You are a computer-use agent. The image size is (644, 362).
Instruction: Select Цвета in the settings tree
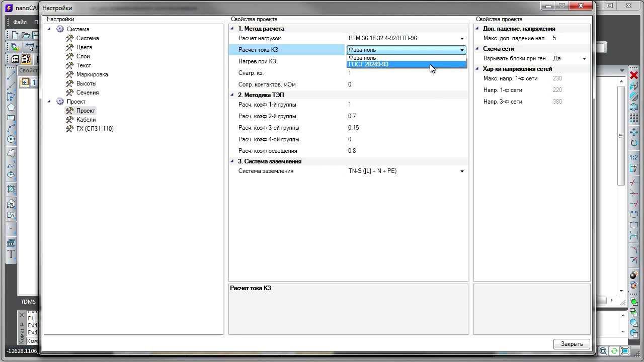pos(84,47)
